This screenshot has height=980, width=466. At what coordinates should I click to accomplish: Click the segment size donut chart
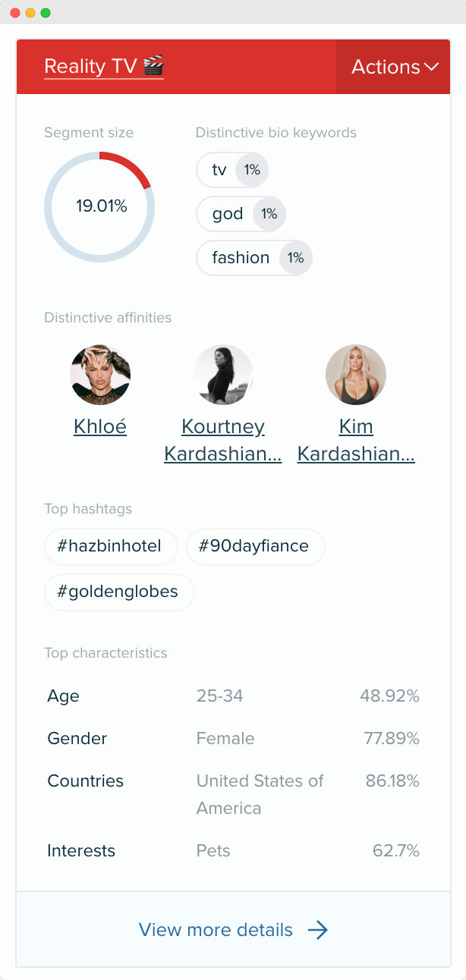click(99, 206)
